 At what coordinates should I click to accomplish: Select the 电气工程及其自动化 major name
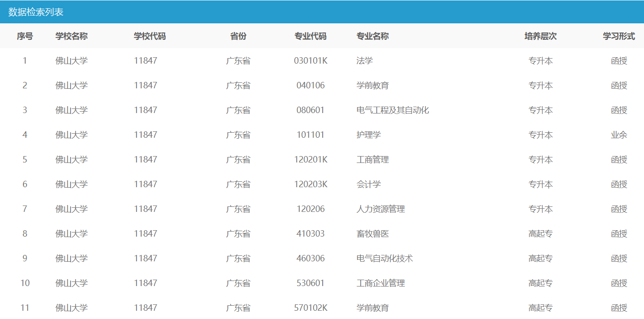[x=393, y=110]
